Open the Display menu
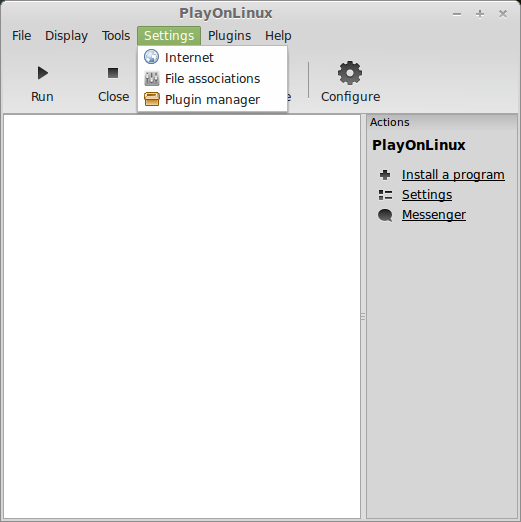This screenshot has height=522, width=521. (x=66, y=36)
